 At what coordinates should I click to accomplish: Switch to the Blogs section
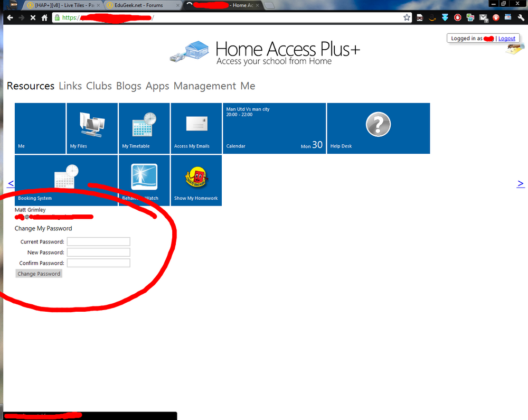coord(129,86)
